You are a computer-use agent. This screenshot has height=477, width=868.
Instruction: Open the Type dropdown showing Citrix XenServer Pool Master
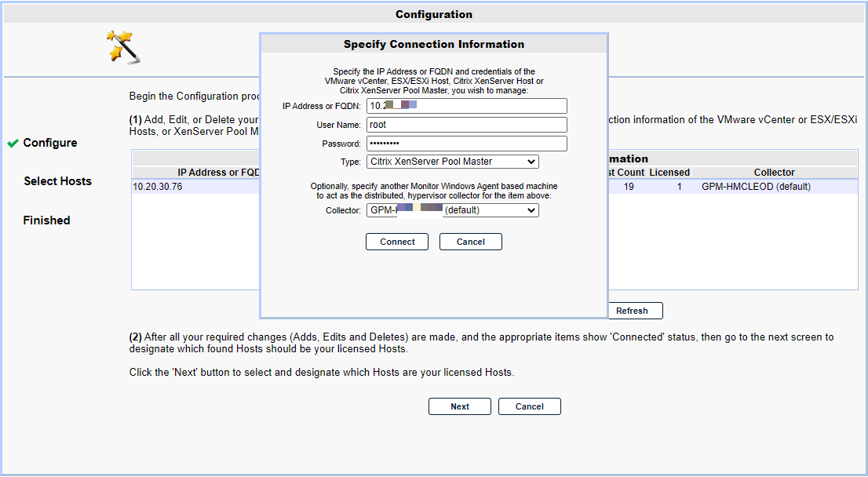(x=452, y=162)
